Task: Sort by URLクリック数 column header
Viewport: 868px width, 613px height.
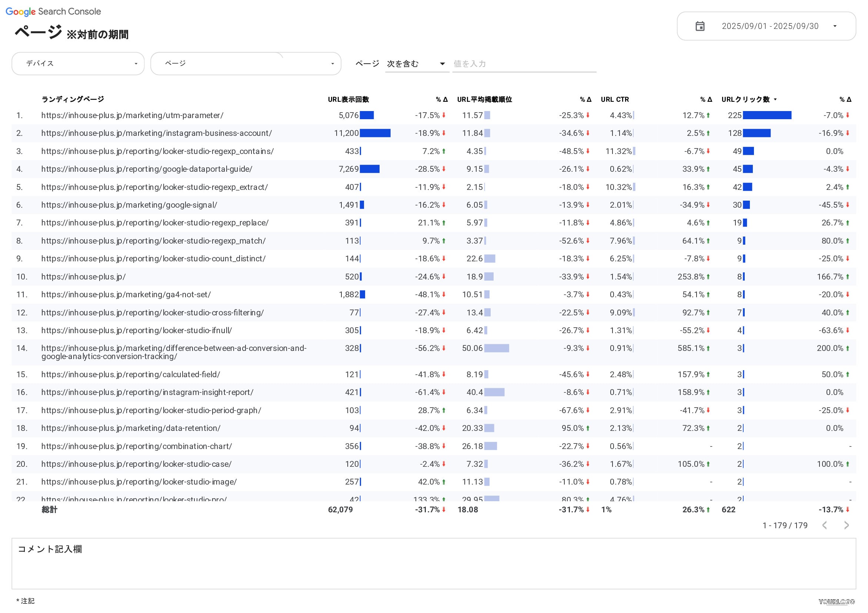Action: [745, 100]
